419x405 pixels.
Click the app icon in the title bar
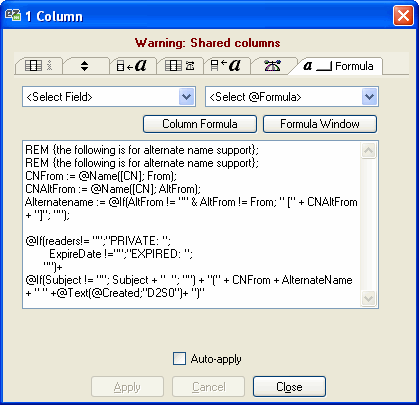click(13, 15)
